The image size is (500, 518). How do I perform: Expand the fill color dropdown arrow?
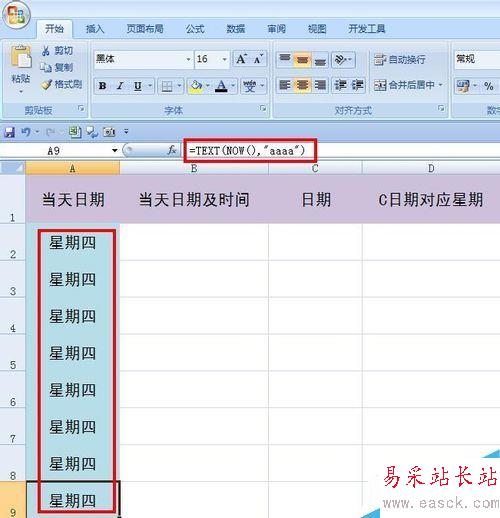[208, 86]
